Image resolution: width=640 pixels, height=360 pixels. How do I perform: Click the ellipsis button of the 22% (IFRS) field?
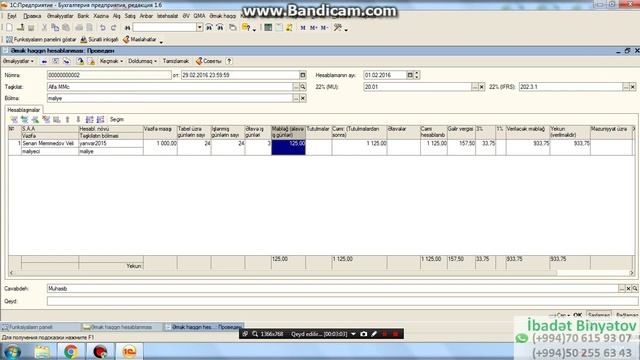click(x=626, y=87)
